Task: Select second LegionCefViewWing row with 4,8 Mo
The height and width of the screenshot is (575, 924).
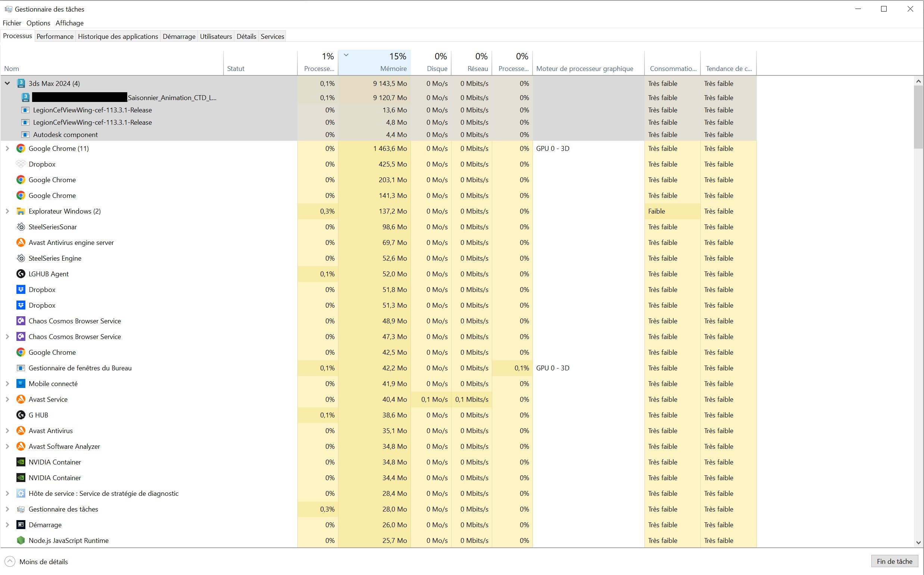Action: point(378,122)
